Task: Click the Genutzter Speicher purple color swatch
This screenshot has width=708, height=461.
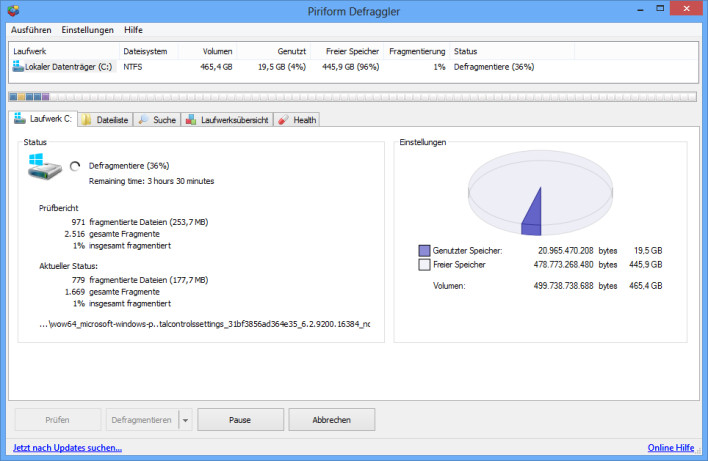Action: point(424,251)
